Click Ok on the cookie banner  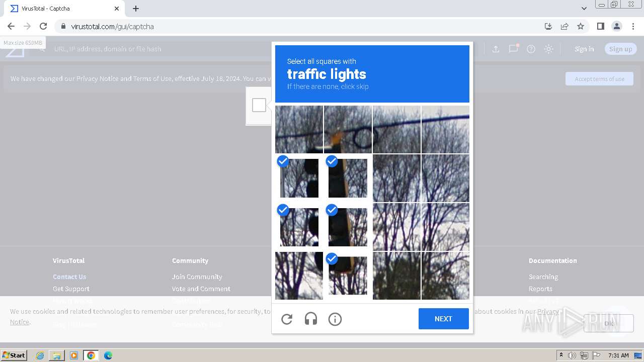pos(609,323)
